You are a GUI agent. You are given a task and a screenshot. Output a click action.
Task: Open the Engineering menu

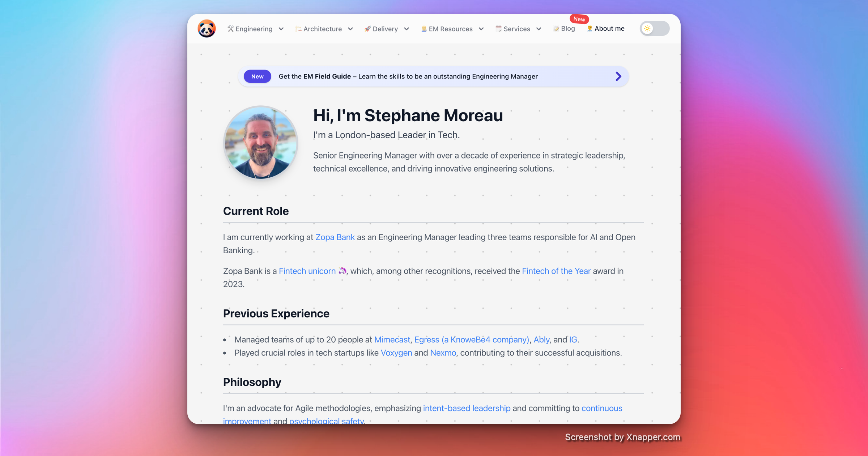point(256,29)
